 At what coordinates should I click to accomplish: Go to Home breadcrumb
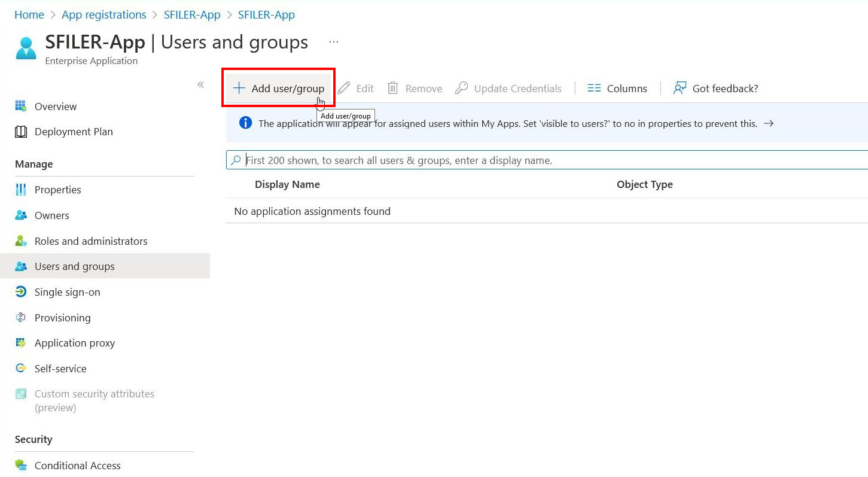29,14
